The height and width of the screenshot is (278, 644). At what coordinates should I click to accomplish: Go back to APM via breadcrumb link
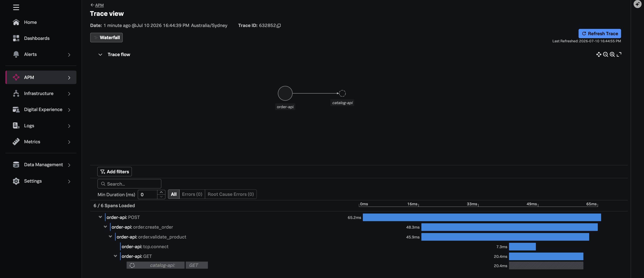pyautogui.click(x=99, y=5)
